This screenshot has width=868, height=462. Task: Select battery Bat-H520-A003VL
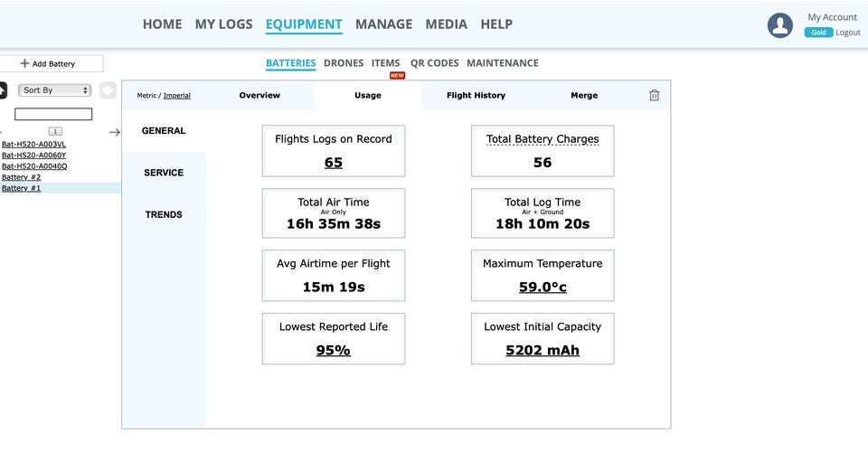pyautogui.click(x=33, y=144)
